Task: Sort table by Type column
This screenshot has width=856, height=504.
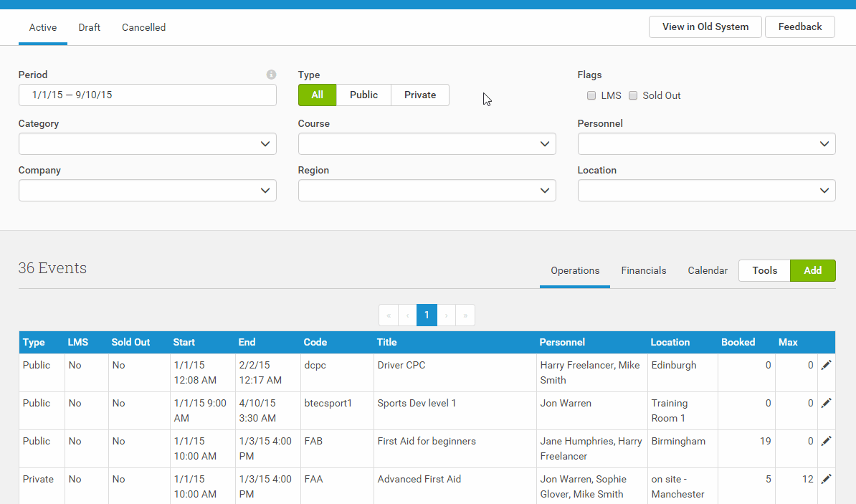Action: (34, 343)
